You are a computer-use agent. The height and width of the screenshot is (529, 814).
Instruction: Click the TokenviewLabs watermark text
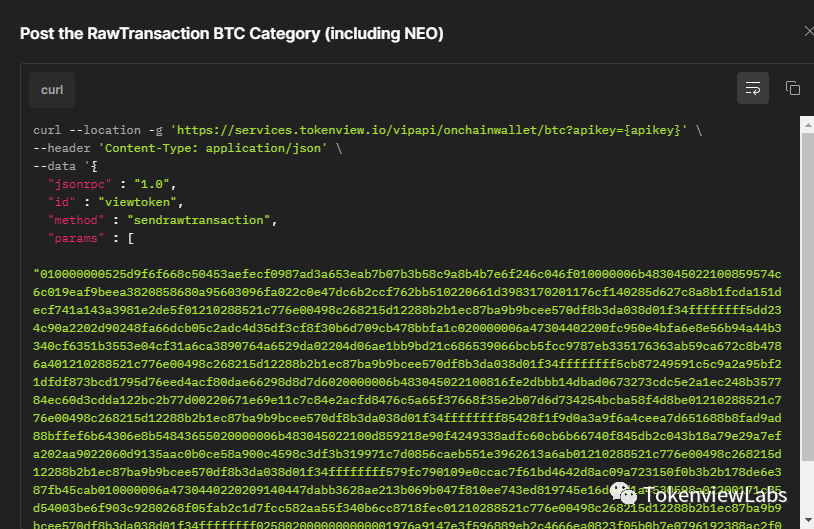pos(716,495)
